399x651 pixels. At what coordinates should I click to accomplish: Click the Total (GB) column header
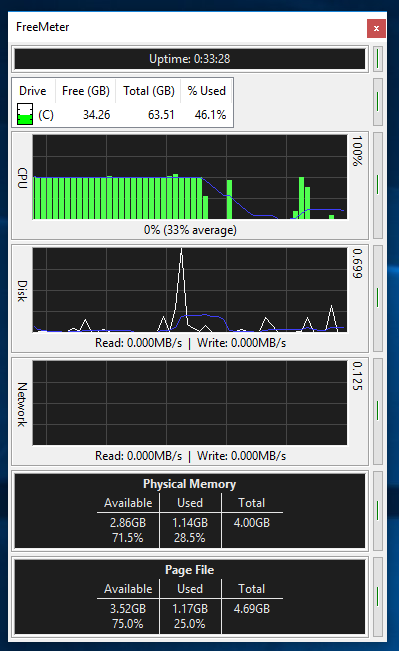pyautogui.click(x=149, y=91)
